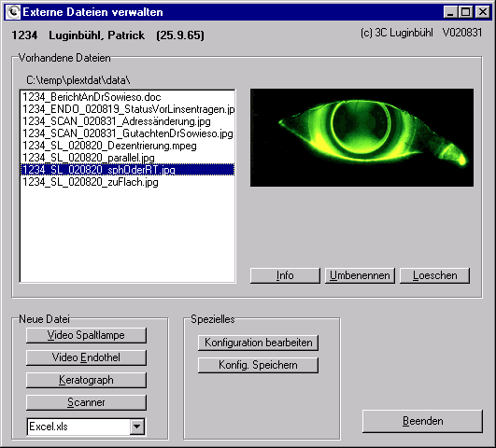Exit with the Beenden button

click(x=422, y=421)
